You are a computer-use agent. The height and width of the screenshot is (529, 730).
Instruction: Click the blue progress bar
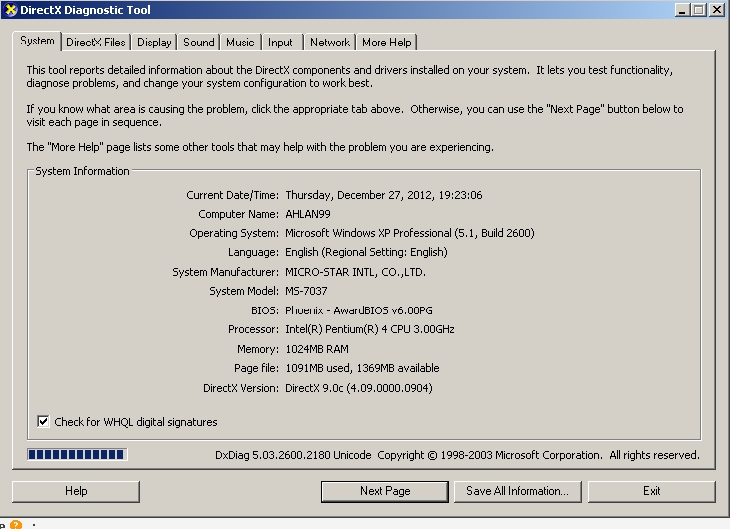point(77,454)
